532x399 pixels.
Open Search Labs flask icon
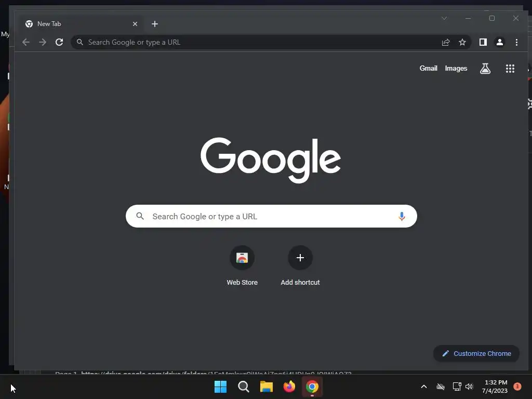pyautogui.click(x=485, y=69)
